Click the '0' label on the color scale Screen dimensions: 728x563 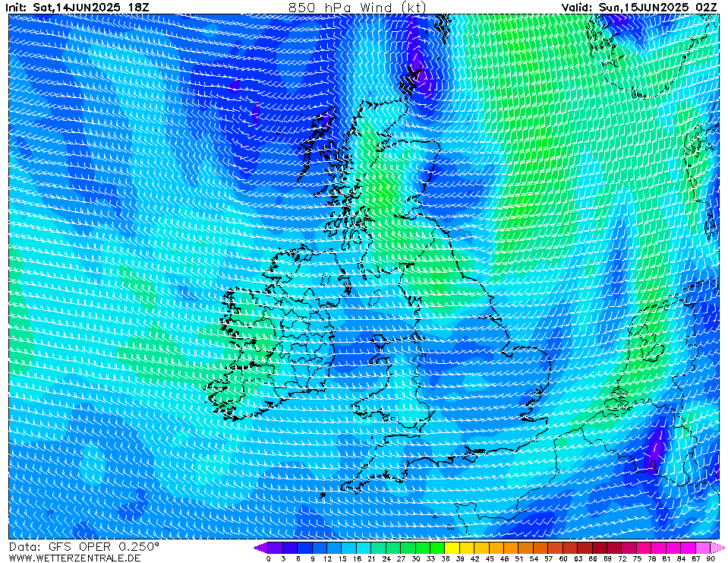[x=269, y=558]
